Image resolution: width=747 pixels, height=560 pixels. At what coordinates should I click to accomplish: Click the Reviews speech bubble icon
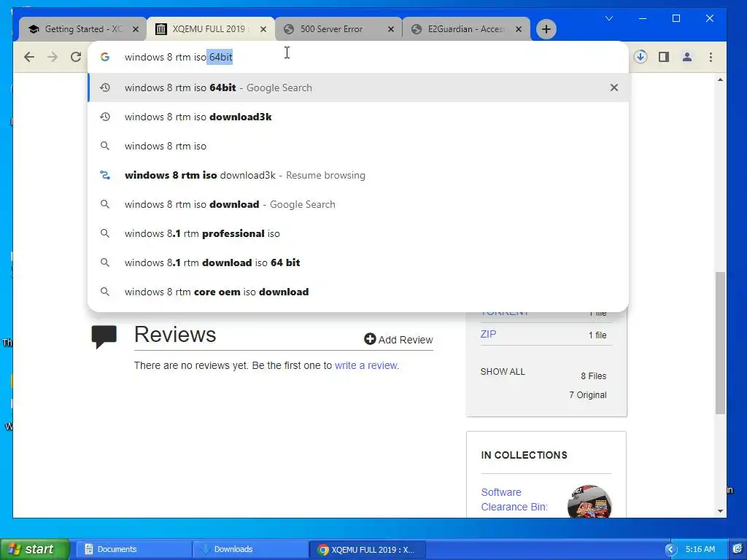tap(104, 337)
